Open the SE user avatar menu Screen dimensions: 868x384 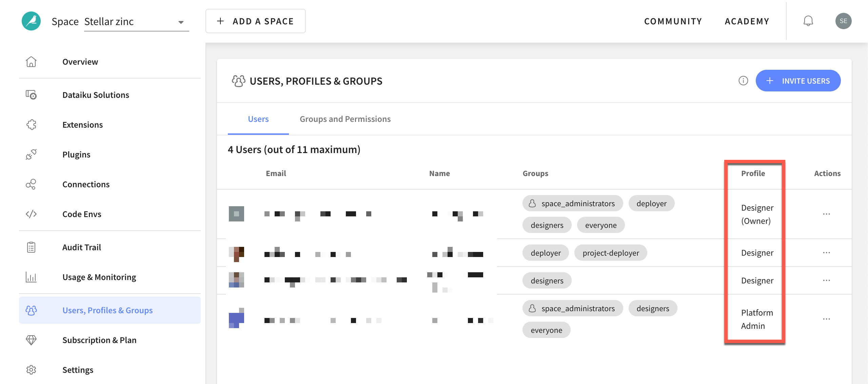[844, 21]
